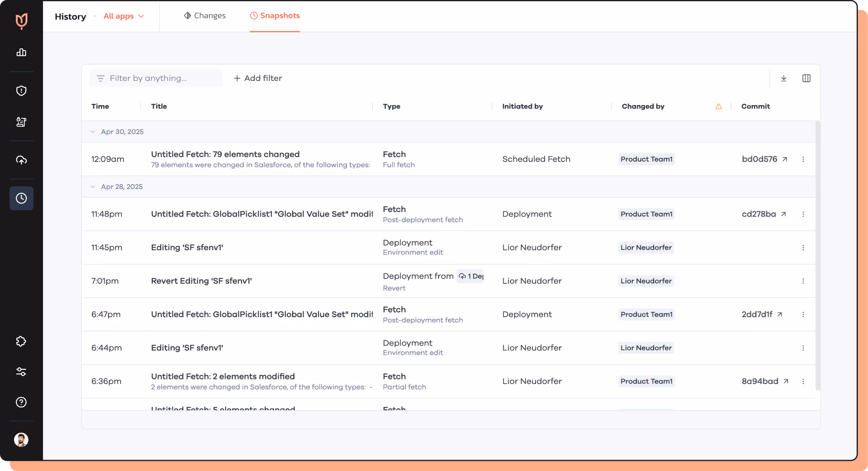Collapse the Apr 30, 2025 group
868x471 pixels.
tap(92, 132)
